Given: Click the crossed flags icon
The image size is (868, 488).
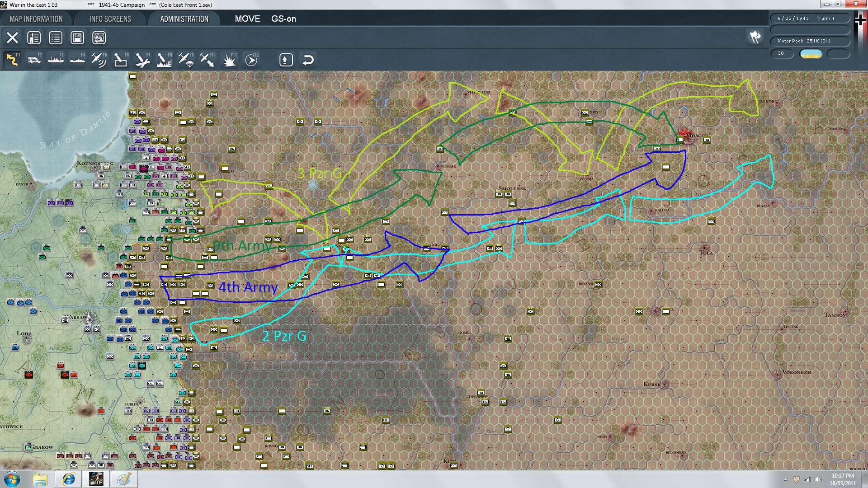Looking at the screenshot, I should click(755, 37).
